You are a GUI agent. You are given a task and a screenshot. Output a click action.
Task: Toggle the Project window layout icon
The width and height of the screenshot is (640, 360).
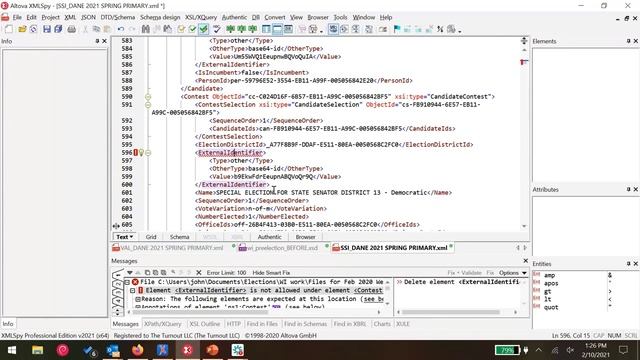pos(266,29)
